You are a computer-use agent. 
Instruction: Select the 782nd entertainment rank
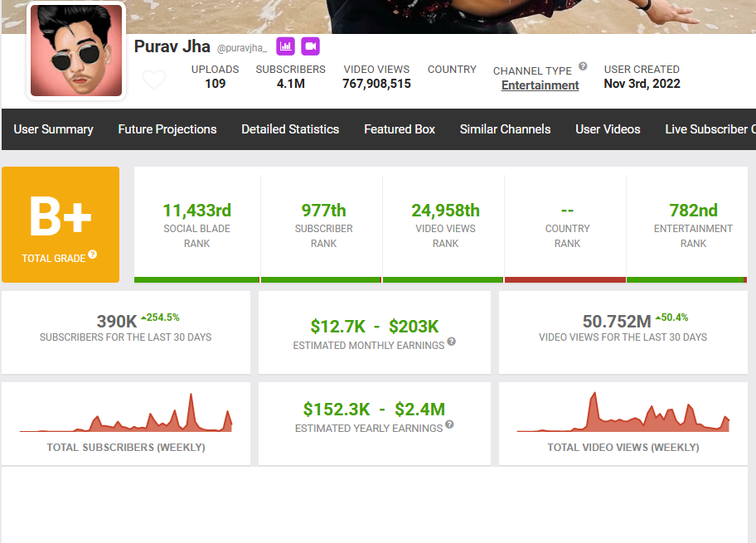tap(693, 211)
